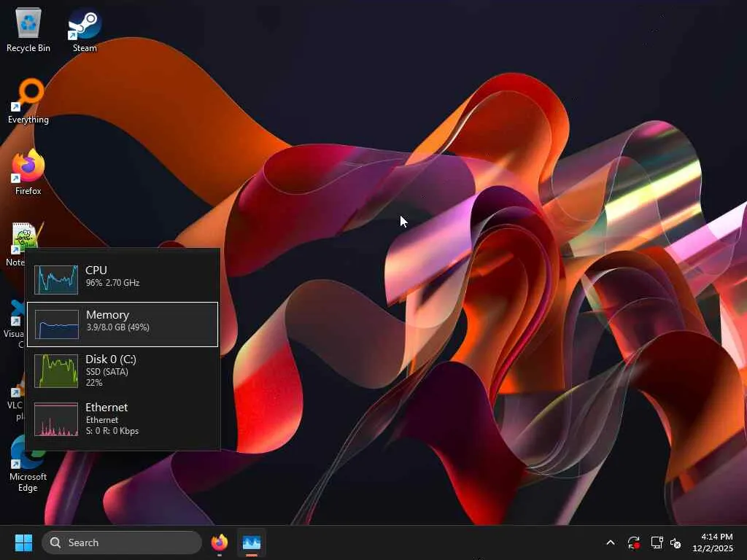Select the Disk 0 (C:) item
Screen dimensions: 747x560
pyautogui.click(x=123, y=371)
